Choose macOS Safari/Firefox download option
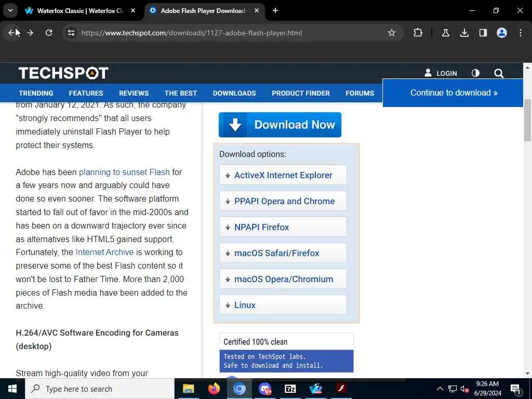Viewport: 532px width, 399px height. point(283,253)
